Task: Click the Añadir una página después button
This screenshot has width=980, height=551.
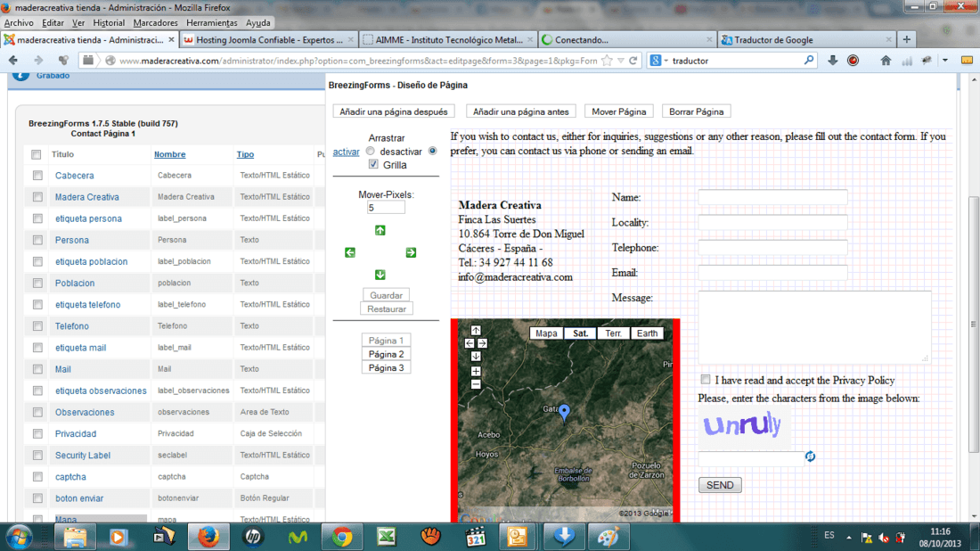Action: (394, 112)
